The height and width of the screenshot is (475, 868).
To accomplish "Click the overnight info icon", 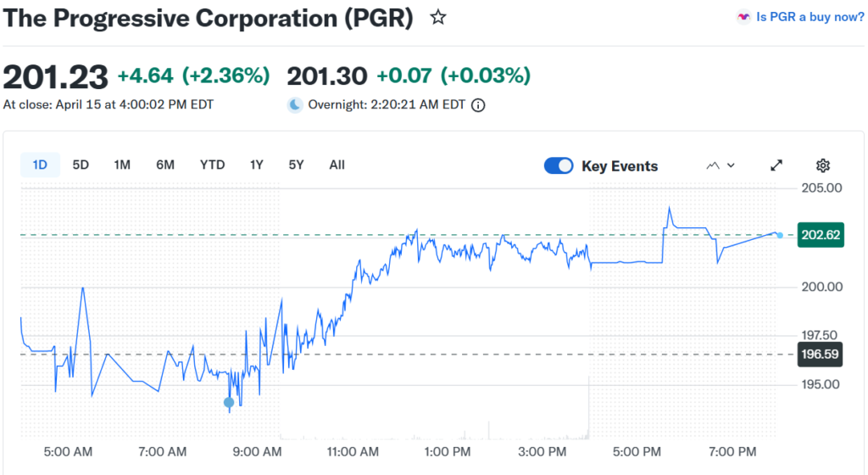I will click(478, 105).
